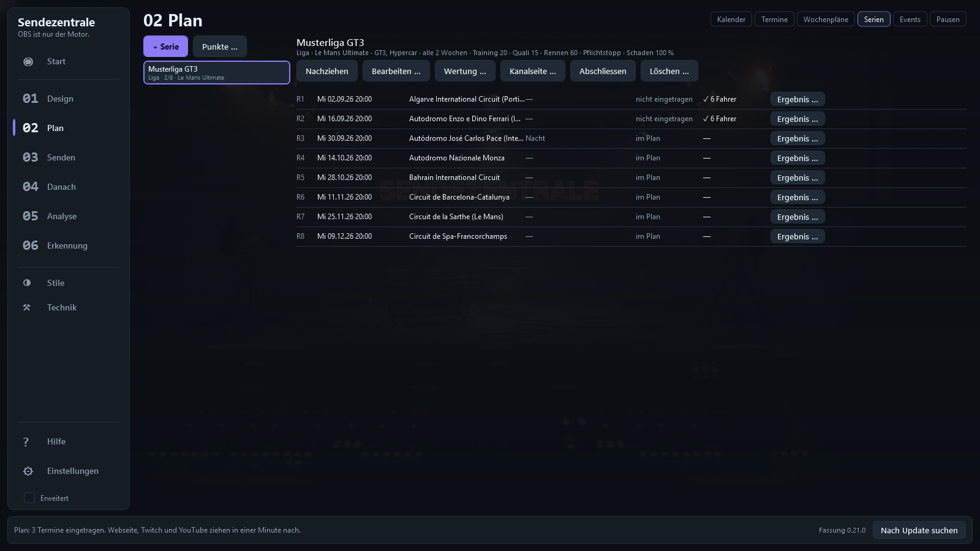Open the Wertung ... dialog
Image resolution: width=980 pixels, height=551 pixels.
coord(465,71)
